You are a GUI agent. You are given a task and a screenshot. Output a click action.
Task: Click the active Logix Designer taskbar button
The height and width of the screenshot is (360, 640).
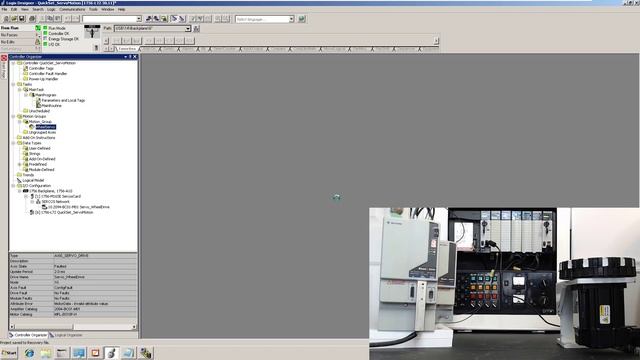coord(111,353)
